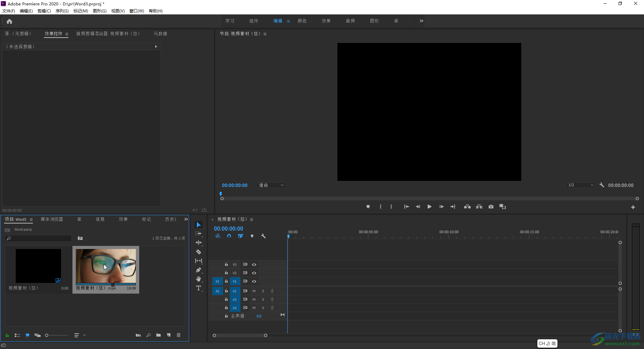Click new item button in project panel
Screen dimensions: 644x349
(169, 335)
